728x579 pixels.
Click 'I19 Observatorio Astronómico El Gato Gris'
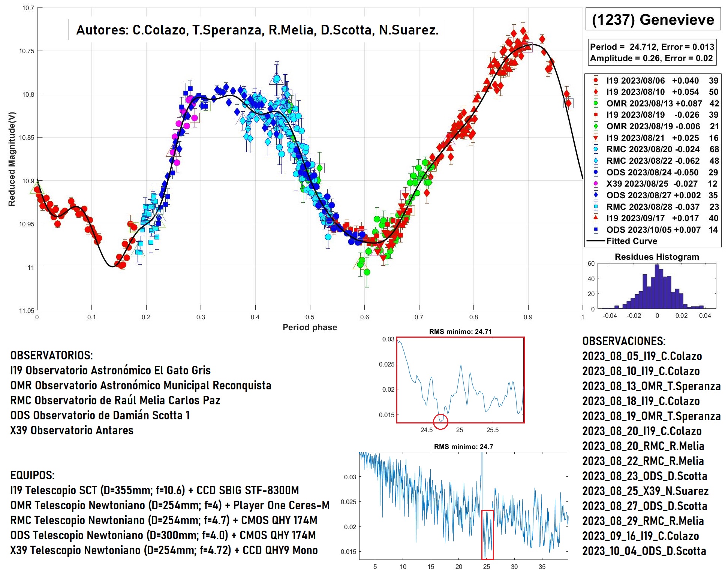coord(111,370)
